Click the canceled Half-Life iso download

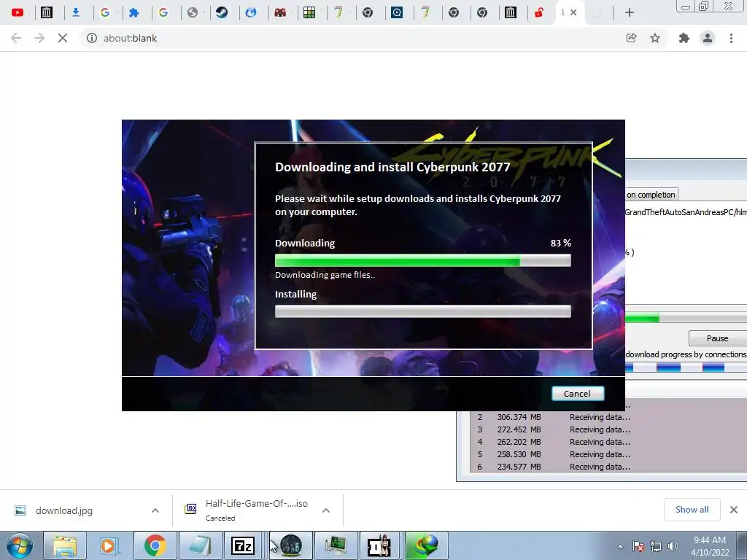point(247,510)
